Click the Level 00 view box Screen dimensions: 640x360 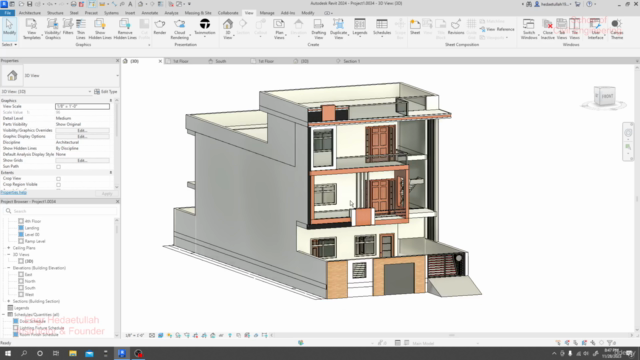coord(21,235)
